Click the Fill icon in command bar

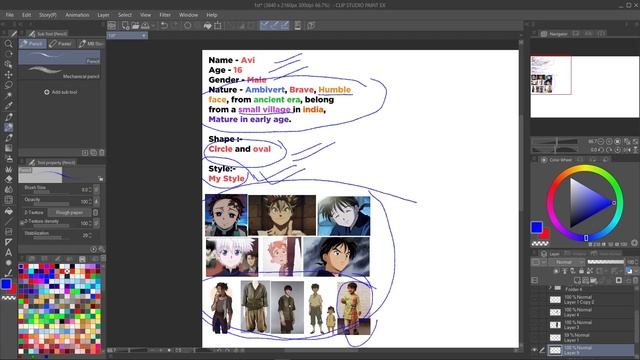pyautogui.click(x=207, y=26)
